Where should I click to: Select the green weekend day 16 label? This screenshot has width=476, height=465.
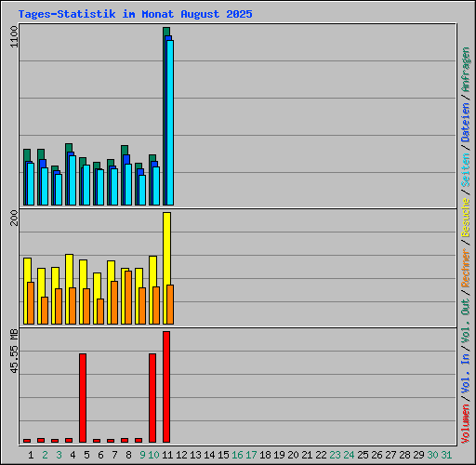point(237,455)
